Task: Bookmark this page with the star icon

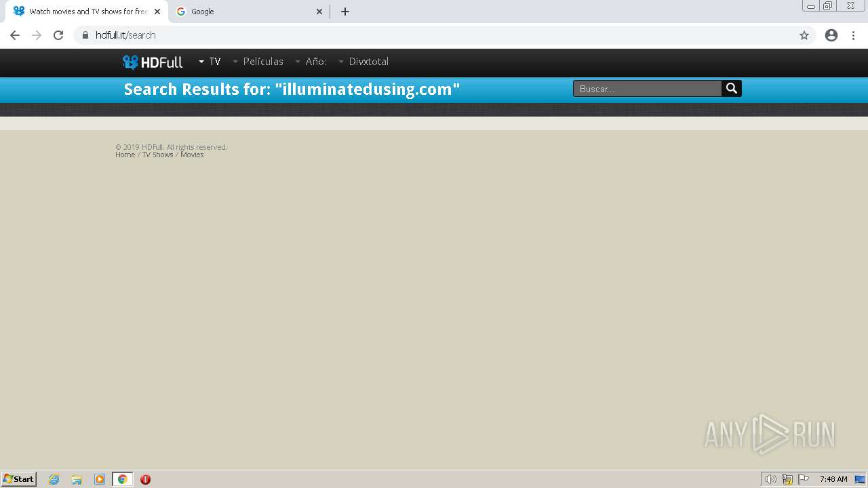Action: pyautogui.click(x=804, y=35)
